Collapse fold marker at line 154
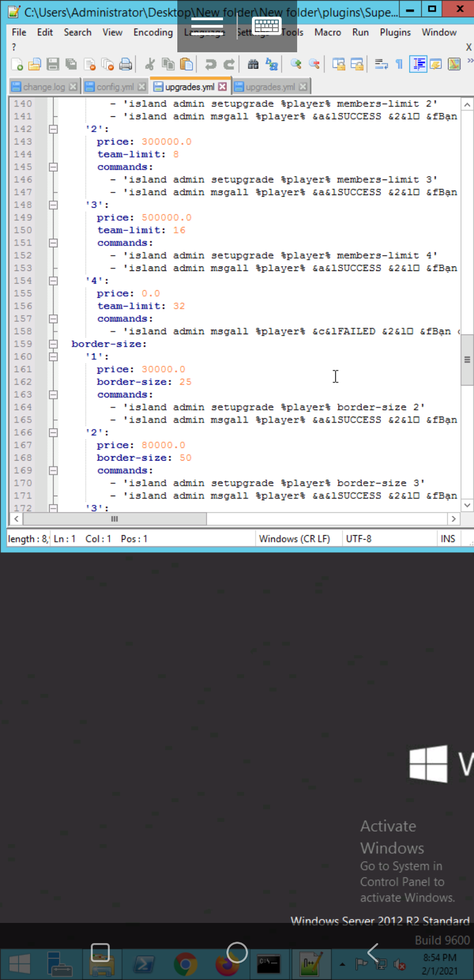Image resolution: width=474 pixels, height=980 pixels. (53, 281)
